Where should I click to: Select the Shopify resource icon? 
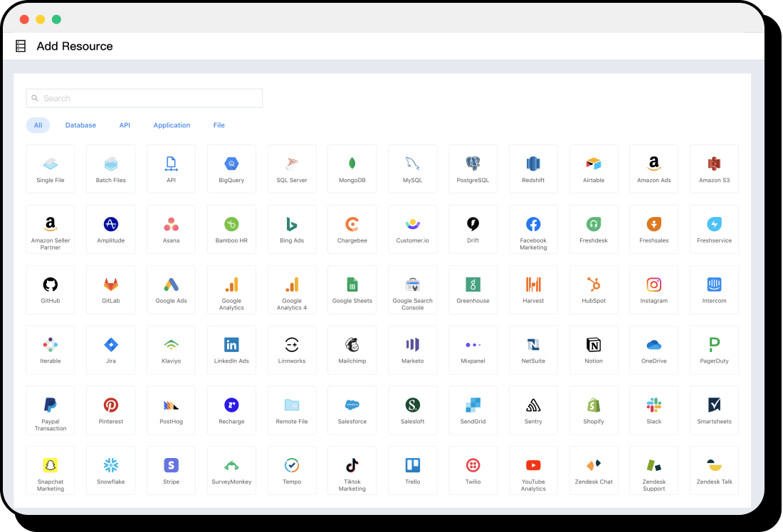(x=594, y=405)
